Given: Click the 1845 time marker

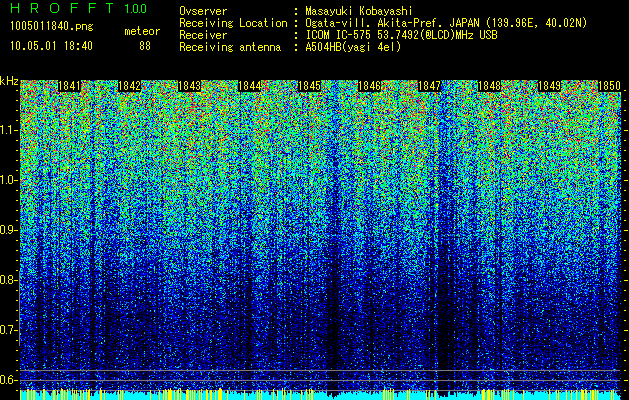Looking at the screenshot, I should pyautogui.click(x=310, y=86).
